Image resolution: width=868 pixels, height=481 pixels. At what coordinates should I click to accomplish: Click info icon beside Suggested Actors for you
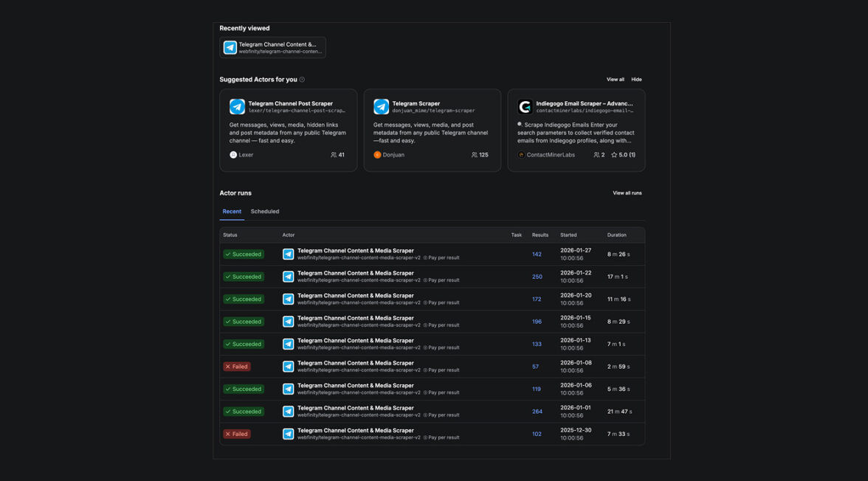point(302,80)
